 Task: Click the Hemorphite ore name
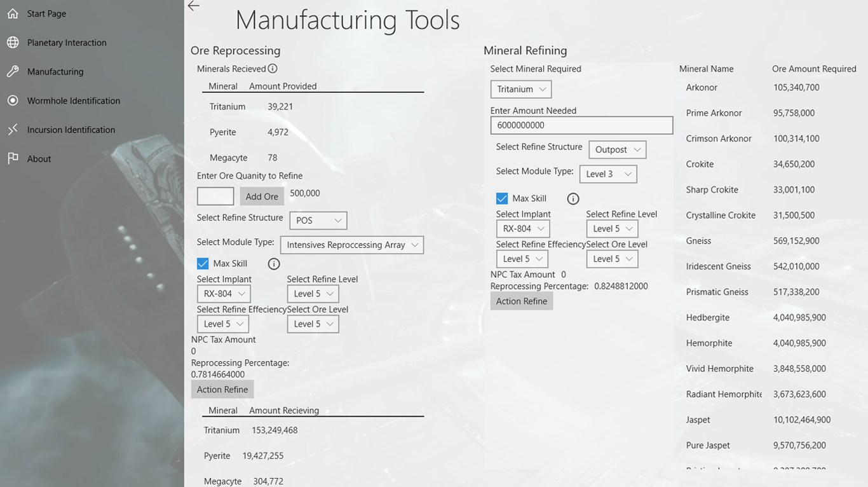click(709, 343)
